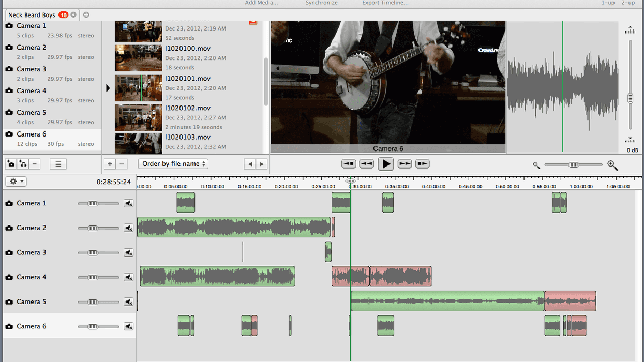Select clip l1020103.mov
The image size is (644, 362).
pos(188,137)
